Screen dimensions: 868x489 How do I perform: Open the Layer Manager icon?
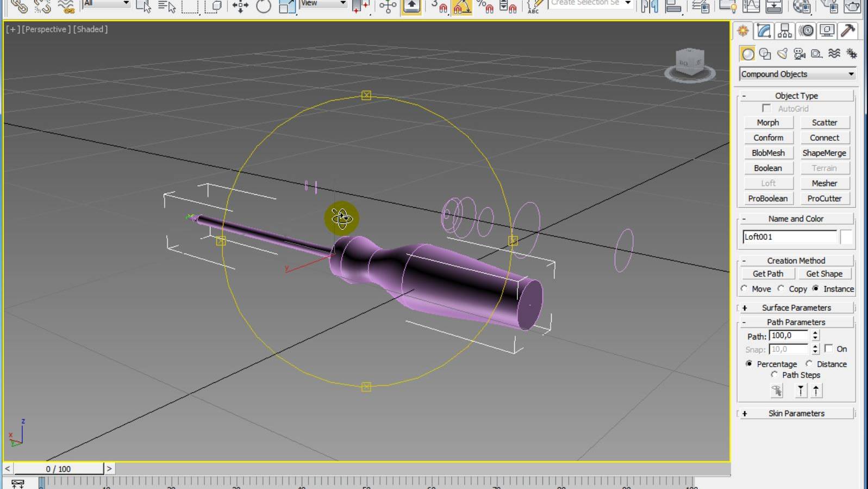(x=701, y=6)
